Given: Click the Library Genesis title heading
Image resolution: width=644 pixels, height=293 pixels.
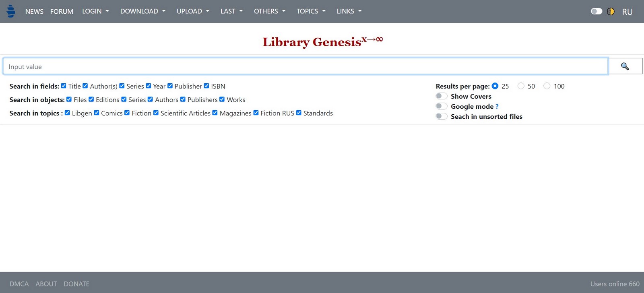Looking at the screenshot, I should (x=323, y=41).
